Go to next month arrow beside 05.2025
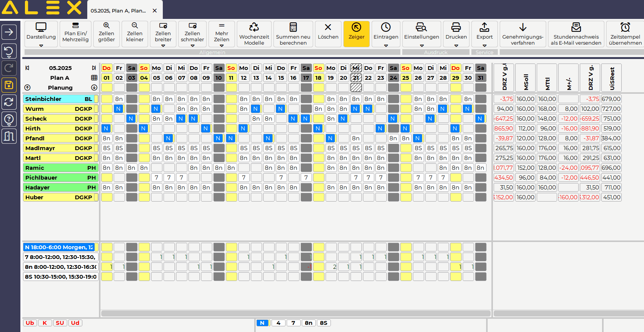The height and width of the screenshot is (332, 644). [94, 68]
